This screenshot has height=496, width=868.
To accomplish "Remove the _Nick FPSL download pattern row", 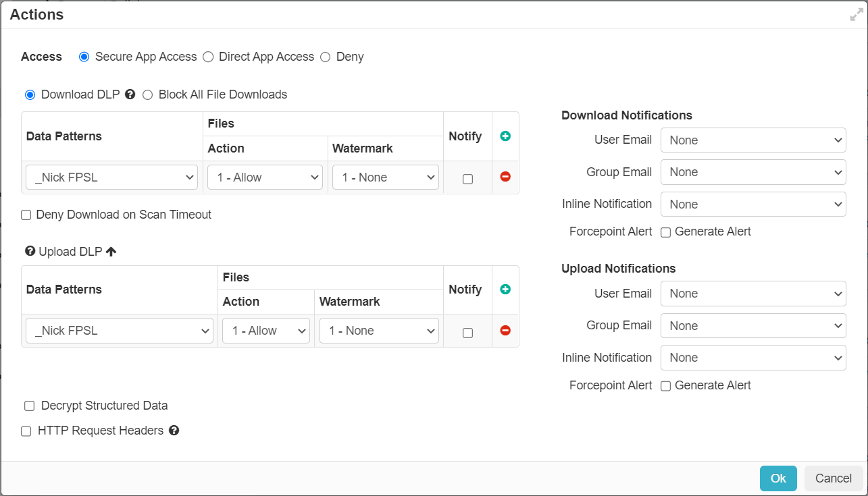I will [x=505, y=177].
